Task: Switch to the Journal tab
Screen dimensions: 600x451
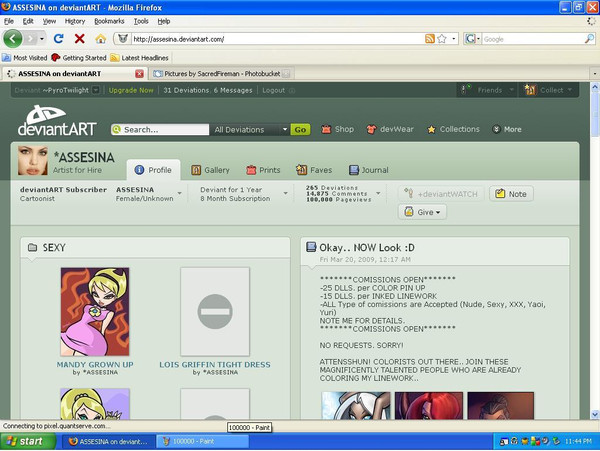Action: pos(369,170)
